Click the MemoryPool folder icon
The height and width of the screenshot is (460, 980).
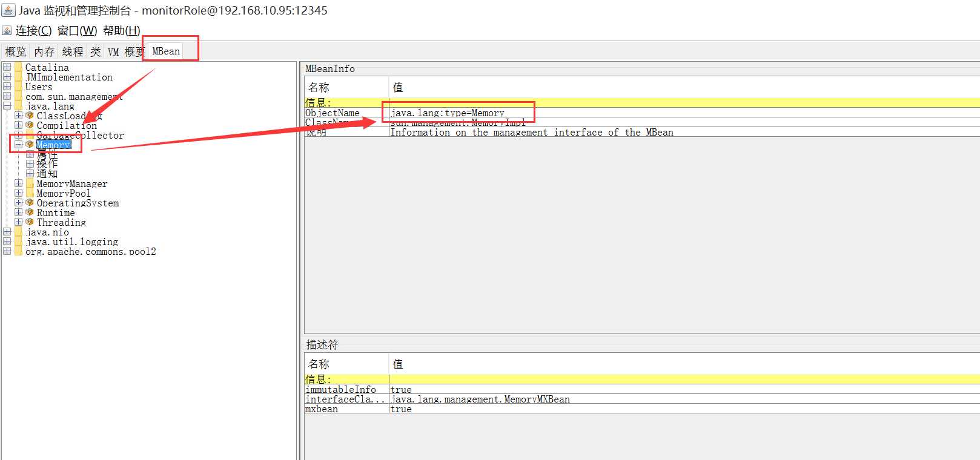[x=30, y=193]
